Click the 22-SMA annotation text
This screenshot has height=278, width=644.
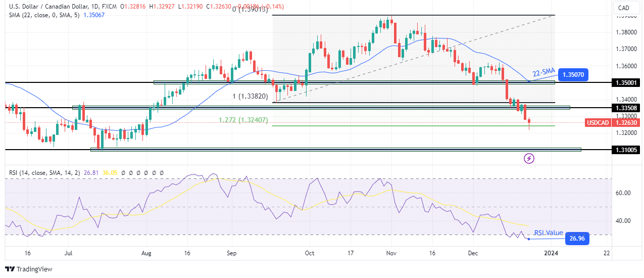pos(543,72)
